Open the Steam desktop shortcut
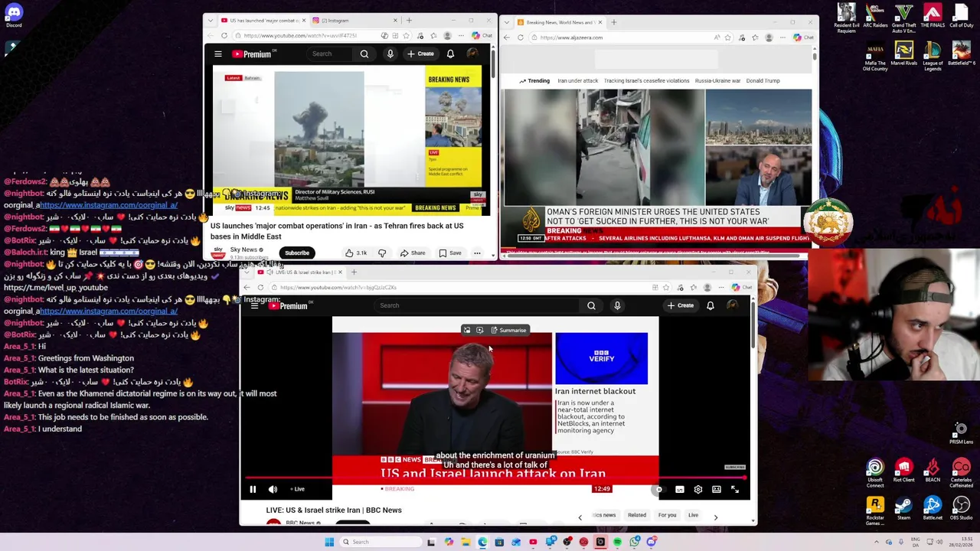The height and width of the screenshot is (551, 980). click(x=904, y=509)
